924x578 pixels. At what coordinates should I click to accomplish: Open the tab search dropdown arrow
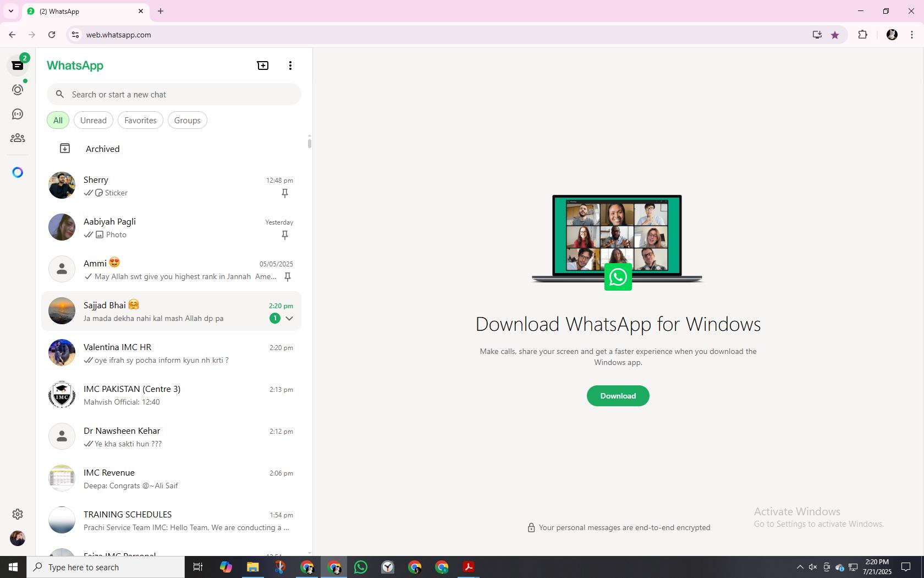click(11, 11)
